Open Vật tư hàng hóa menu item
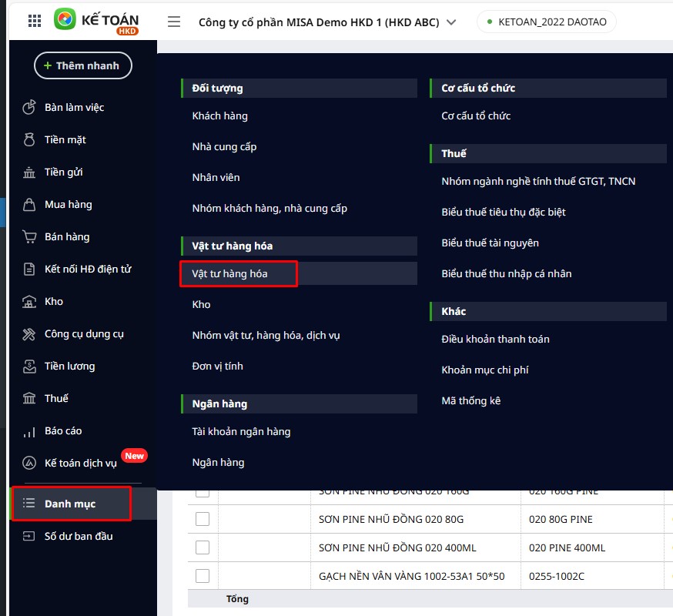Viewport: 673px width, 616px height. point(229,273)
